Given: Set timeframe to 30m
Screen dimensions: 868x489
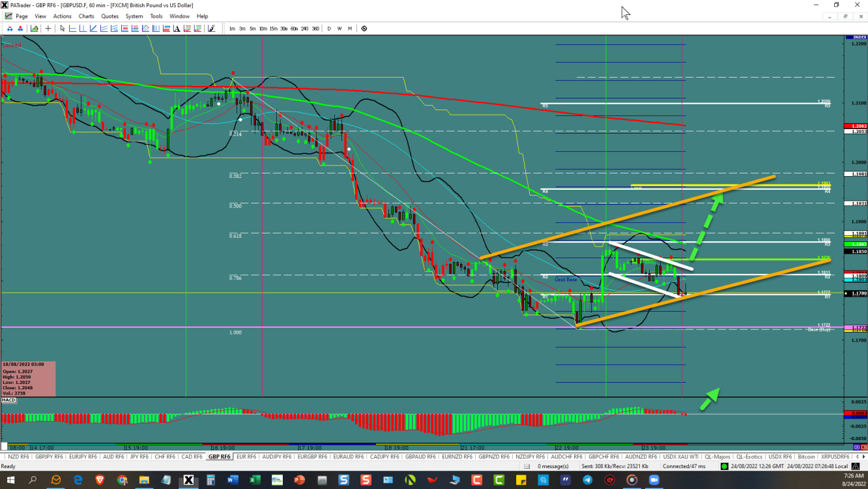Looking at the screenshot, I should [x=284, y=29].
